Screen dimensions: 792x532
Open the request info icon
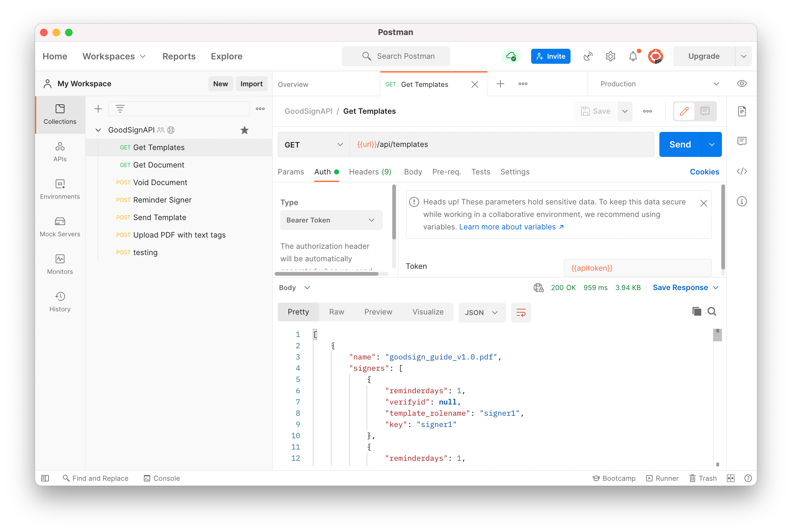[x=742, y=201]
